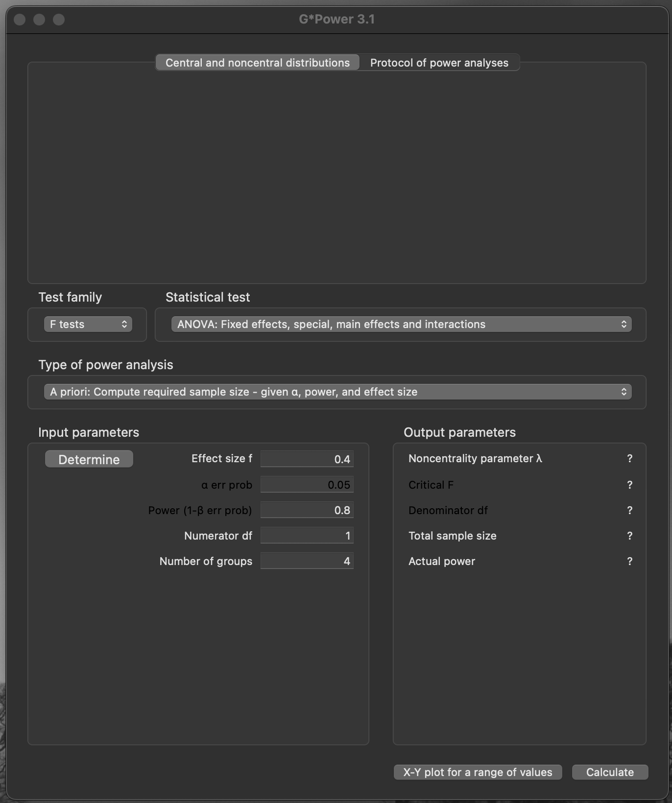This screenshot has width=672, height=803.
Task: Click the Actual power output value
Action: (629, 561)
